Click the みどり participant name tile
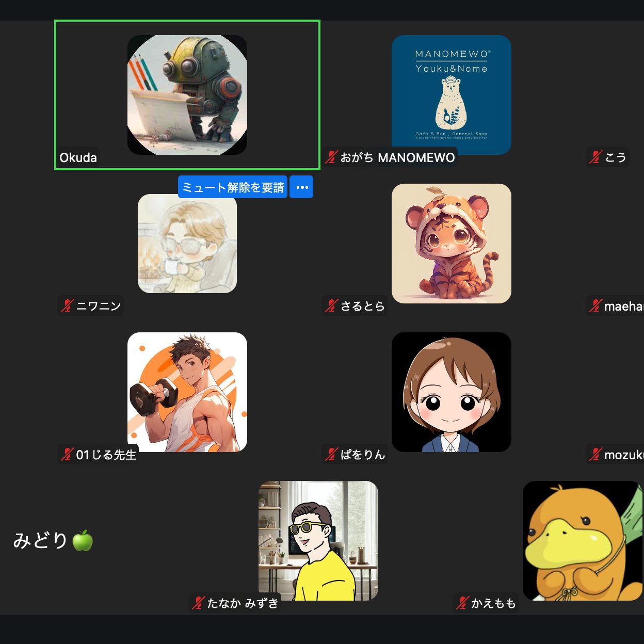 tap(53, 540)
